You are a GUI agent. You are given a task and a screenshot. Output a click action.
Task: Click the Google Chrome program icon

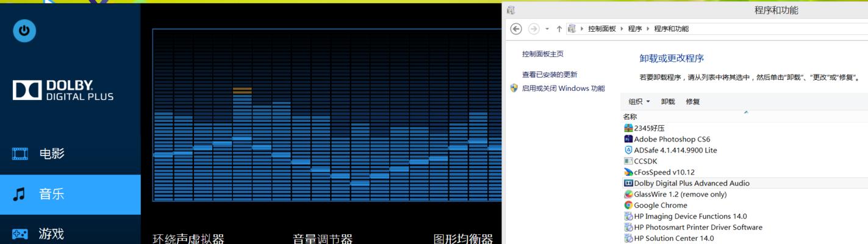(628, 205)
